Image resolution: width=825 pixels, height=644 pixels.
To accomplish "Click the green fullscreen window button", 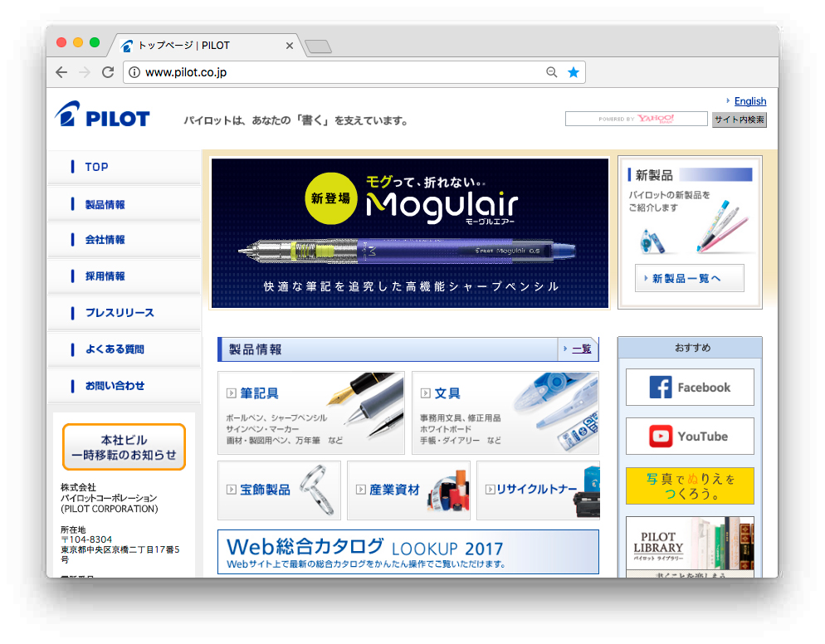I will click(95, 42).
